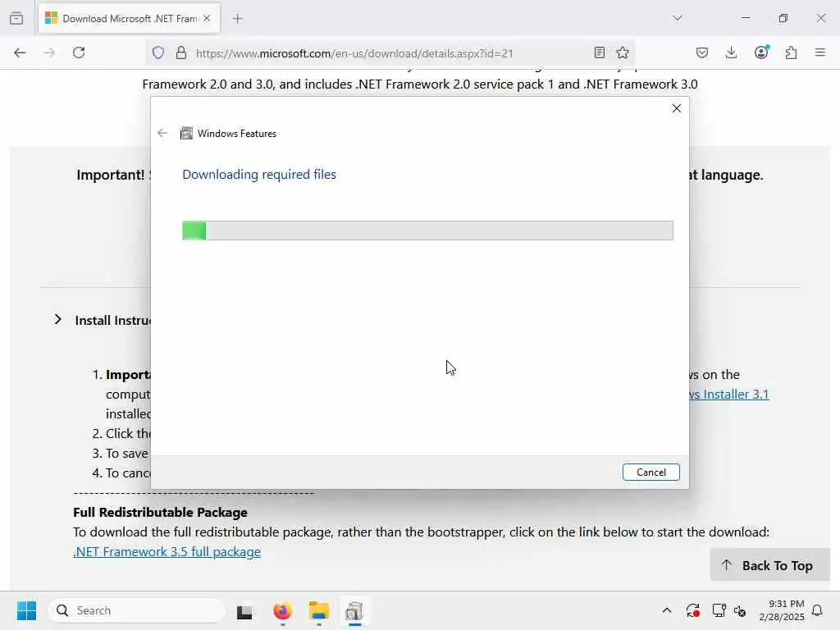Open the Firefox downloads panel
Image resolution: width=840 pixels, height=630 pixels.
(x=731, y=52)
